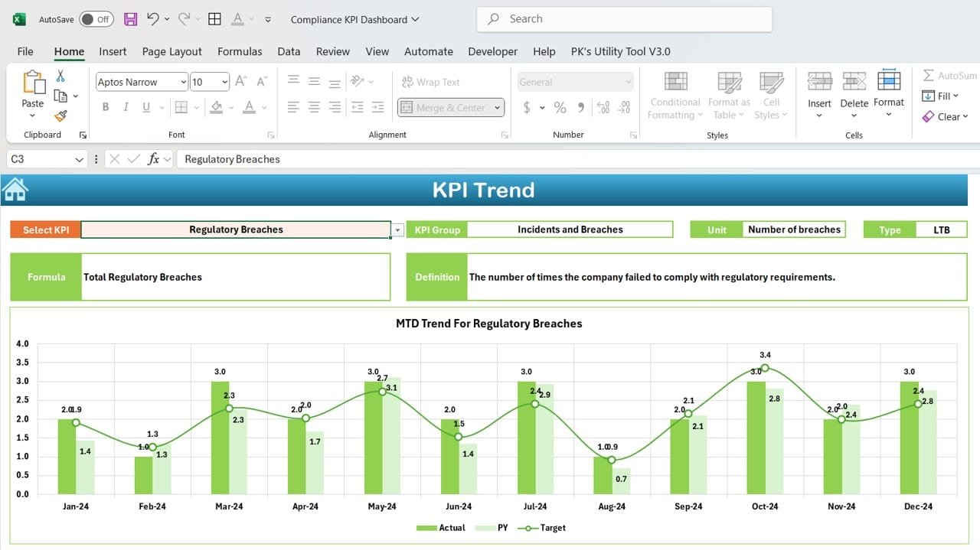Screen dimensions: 980x550
Task: Open the font name dropdown Aptos Narrow
Action: (x=183, y=82)
